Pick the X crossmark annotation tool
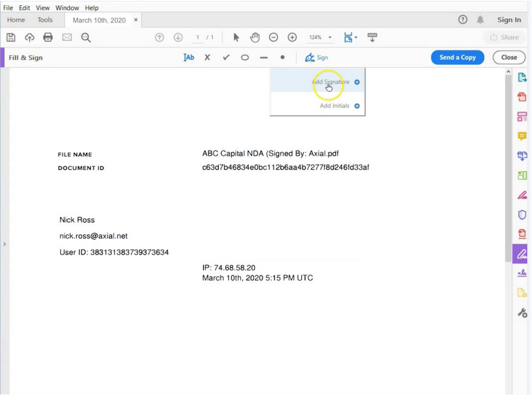 [207, 57]
